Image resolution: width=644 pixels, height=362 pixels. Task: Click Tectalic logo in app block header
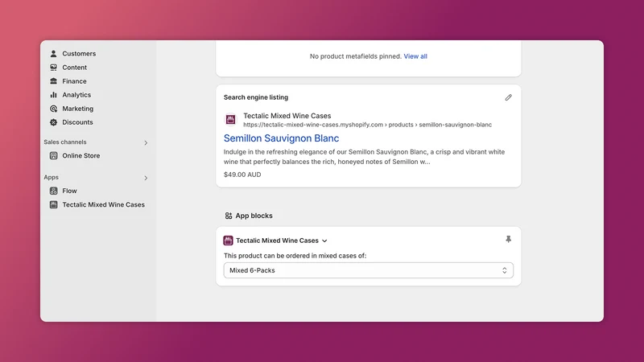pyautogui.click(x=228, y=241)
